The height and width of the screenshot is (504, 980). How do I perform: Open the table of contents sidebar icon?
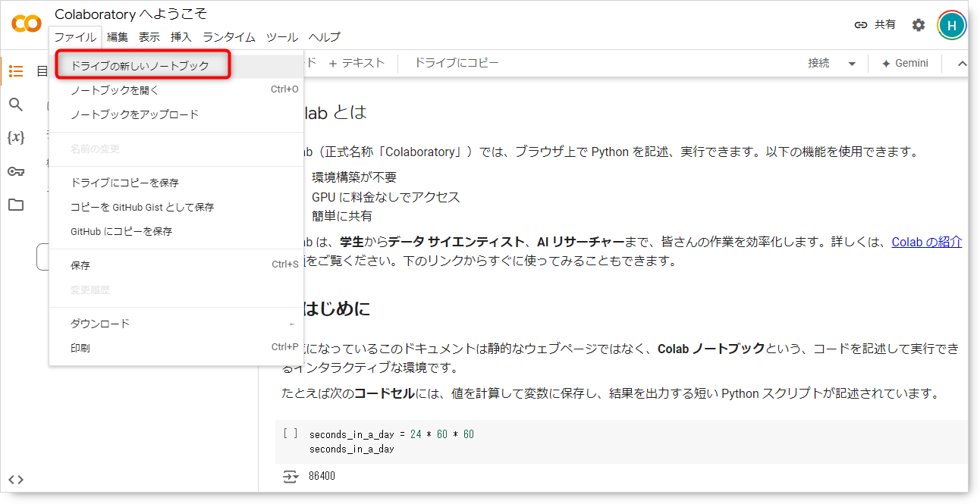click(x=16, y=71)
